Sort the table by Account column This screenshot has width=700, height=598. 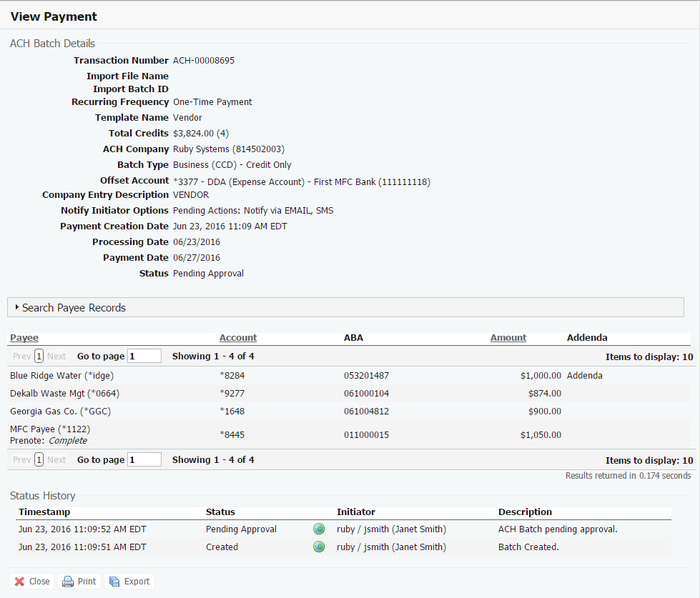pos(238,338)
